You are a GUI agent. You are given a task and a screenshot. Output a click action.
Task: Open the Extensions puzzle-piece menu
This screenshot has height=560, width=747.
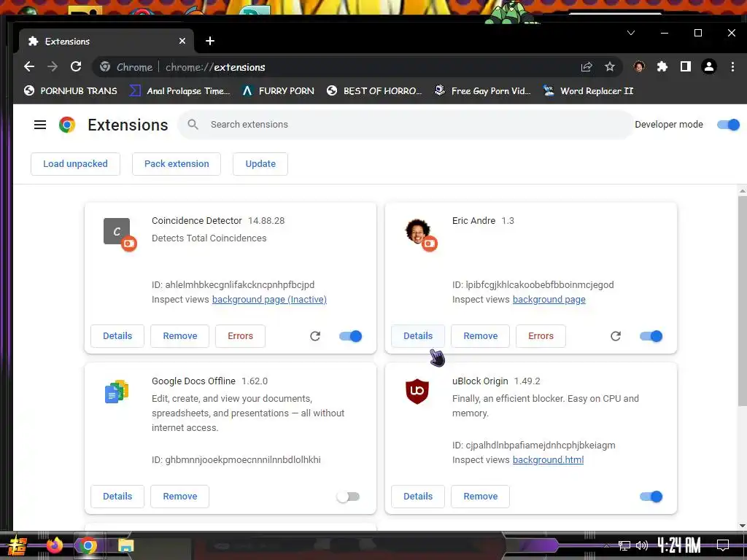coord(662,67)
